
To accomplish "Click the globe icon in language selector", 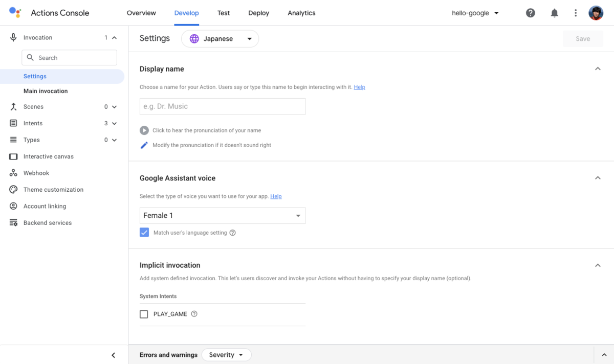I will pyautogui.click(x=194, y=39).
